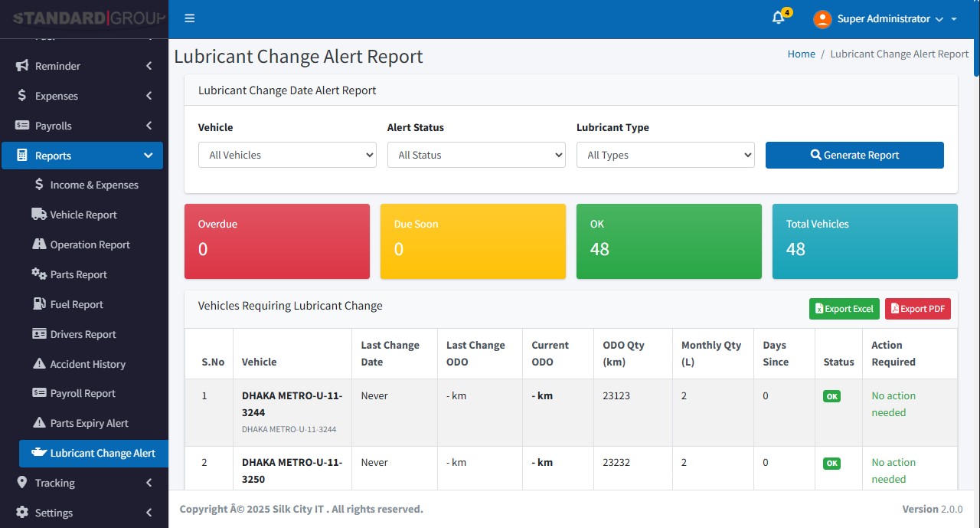Image resolution: width=980 pixels, height=528 pixels.
Task: Click the Operation Report road icon
Action: coord(39,244)
